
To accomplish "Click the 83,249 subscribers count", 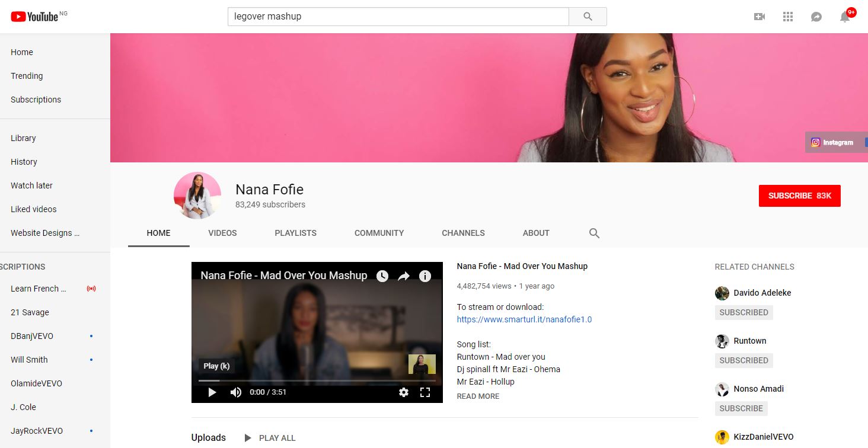I will 270,204.
